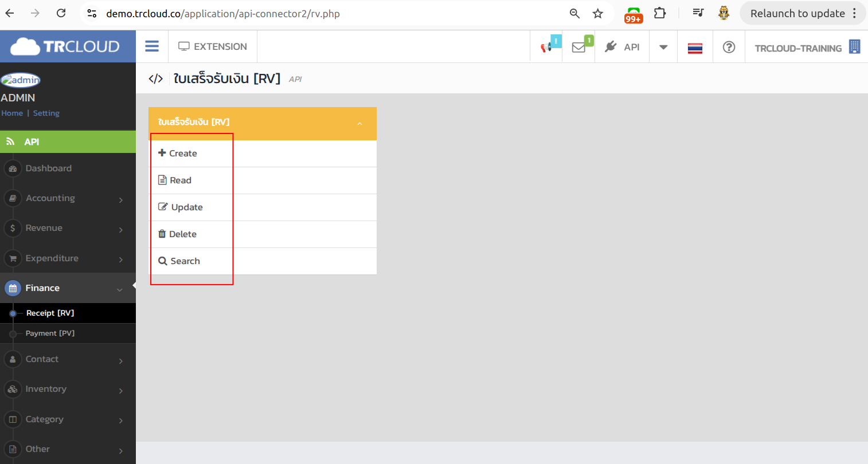
Task: Open the Chrome extensions puzzle icon
Action: (660, 13)
